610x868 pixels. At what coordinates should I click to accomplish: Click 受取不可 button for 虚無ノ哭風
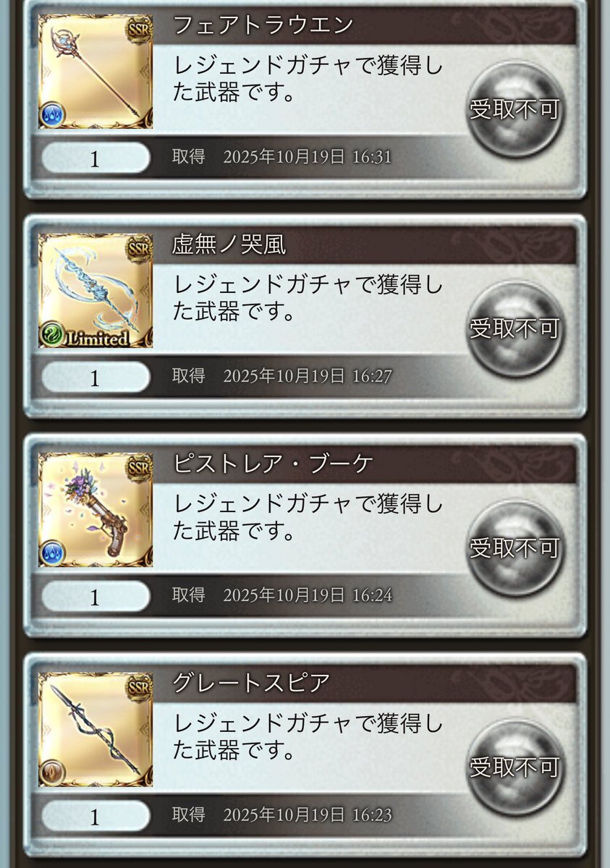pyautogui.click(x=514, y=329)
